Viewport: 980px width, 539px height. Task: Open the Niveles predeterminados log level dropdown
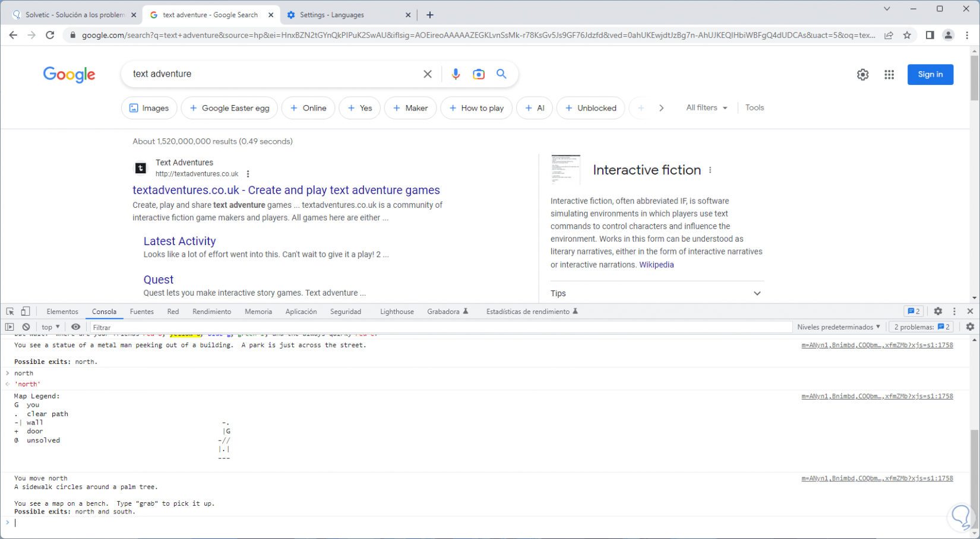click(x=839, y=327)
